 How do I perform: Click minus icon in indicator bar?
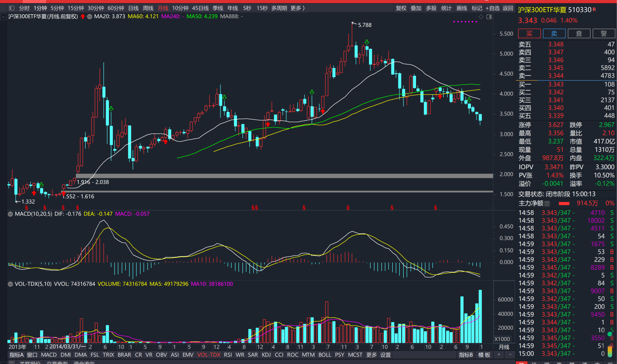(x=510, y=355)
